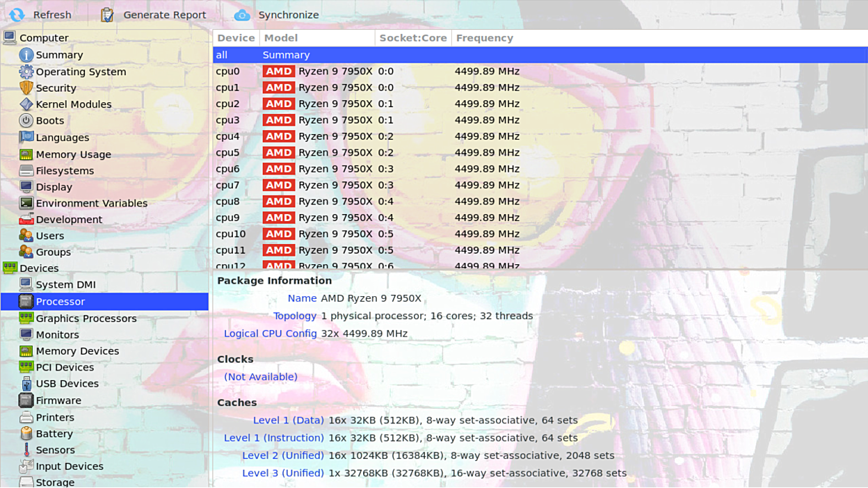
Task: Click the Refresh toolbar icon
Action: 17,15
